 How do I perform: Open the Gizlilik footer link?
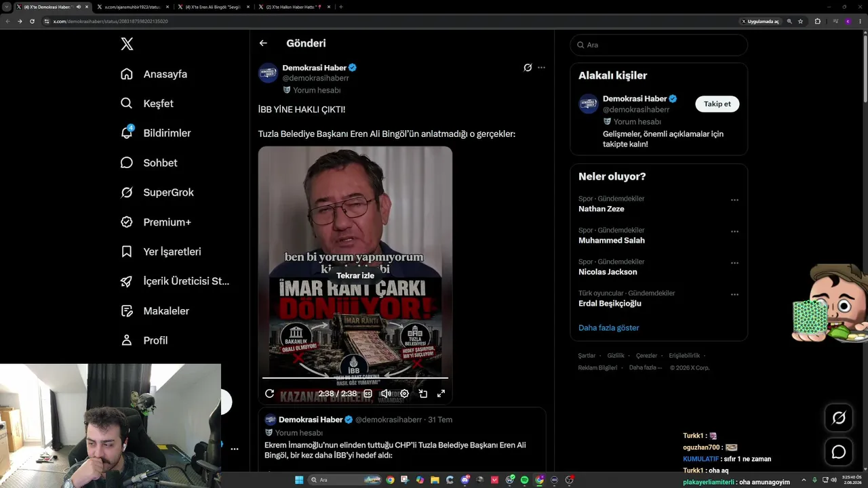click(616, 356)
